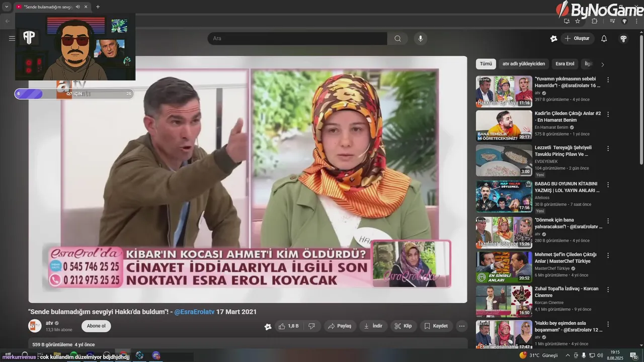
Task: Open YouTube hamburger guide menu
Action: pos(12,38)
